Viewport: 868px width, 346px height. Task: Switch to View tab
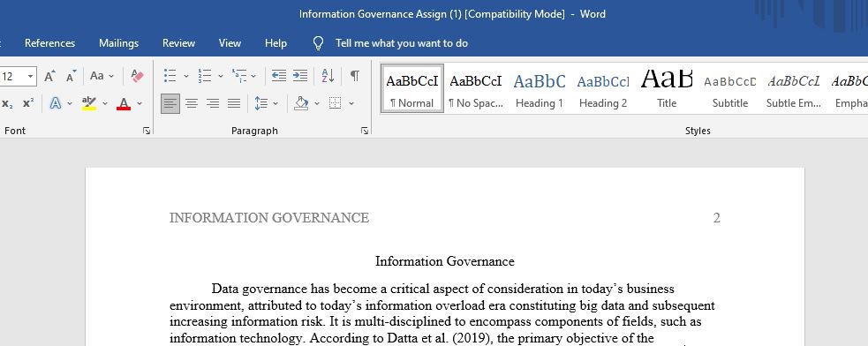tap(230, 43)
